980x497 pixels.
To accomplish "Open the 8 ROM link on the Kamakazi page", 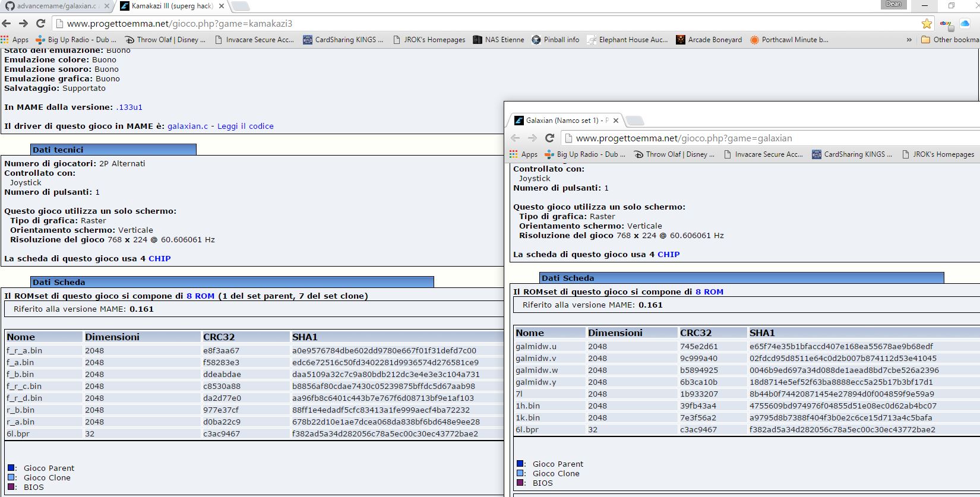I will point(200,296).
